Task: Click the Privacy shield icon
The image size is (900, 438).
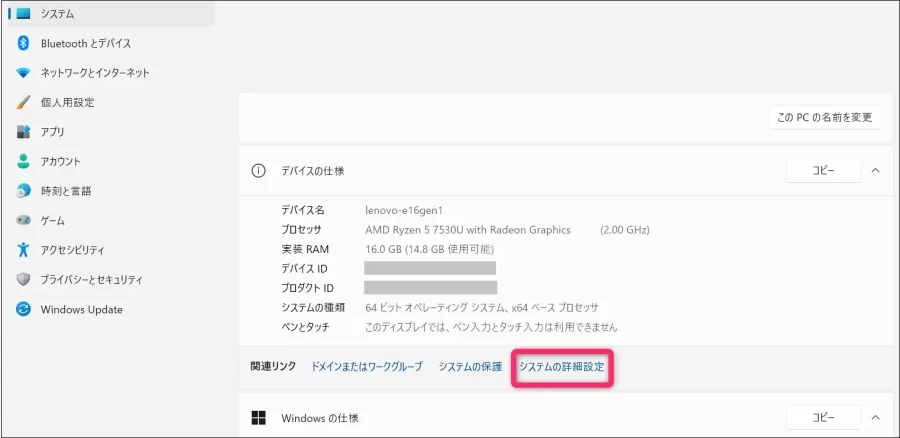Action: click(x=23, y=280)
